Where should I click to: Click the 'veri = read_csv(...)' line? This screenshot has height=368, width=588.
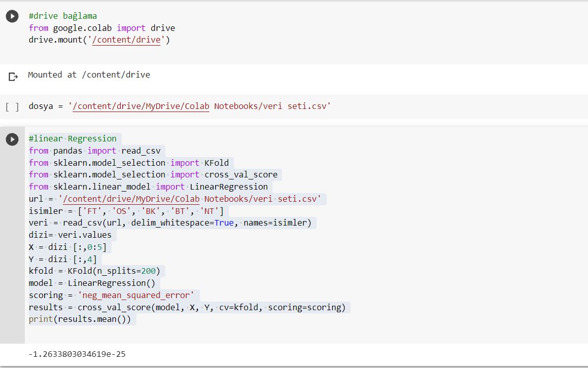tap(170, 223)
